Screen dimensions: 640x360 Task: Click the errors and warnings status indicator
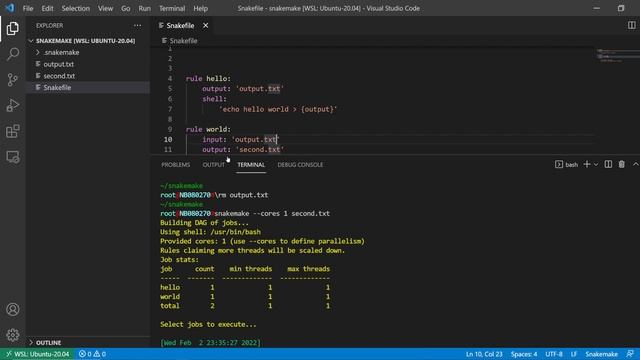(92, 354)
